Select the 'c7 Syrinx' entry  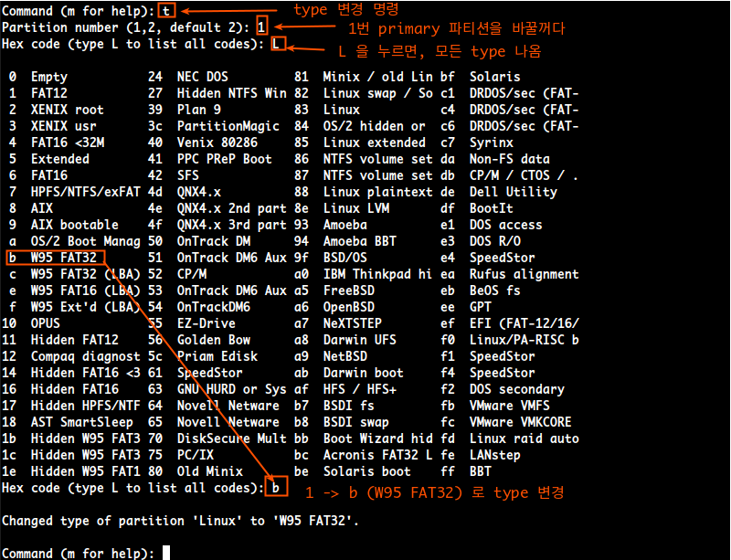point(477,143)
